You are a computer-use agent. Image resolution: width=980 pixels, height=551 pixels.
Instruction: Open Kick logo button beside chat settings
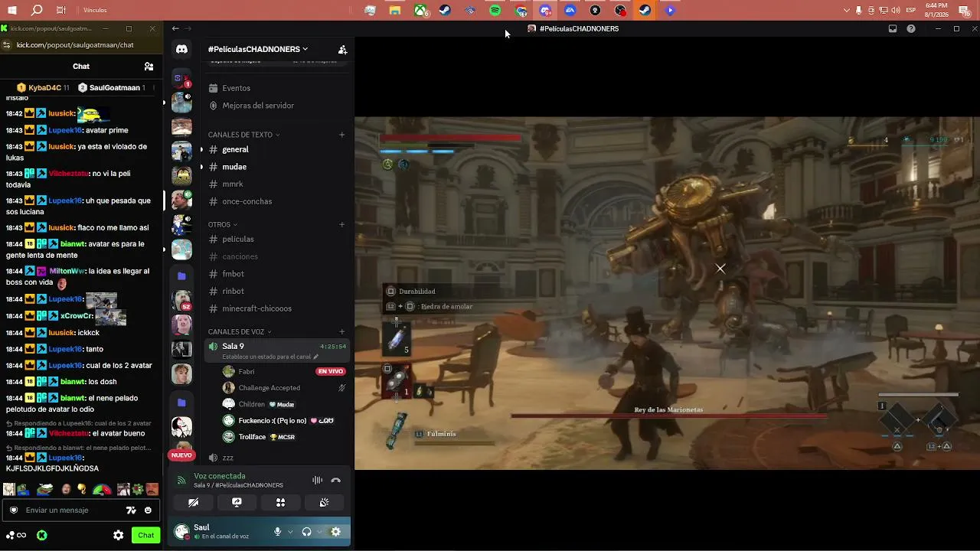tap(42, 536)
